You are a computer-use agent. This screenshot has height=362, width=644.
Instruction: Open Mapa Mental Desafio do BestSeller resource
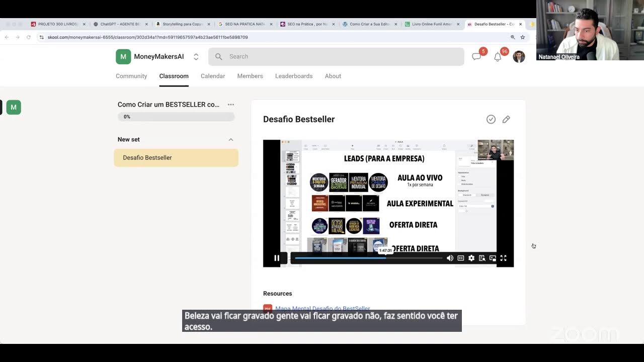(x=323, y=309)
